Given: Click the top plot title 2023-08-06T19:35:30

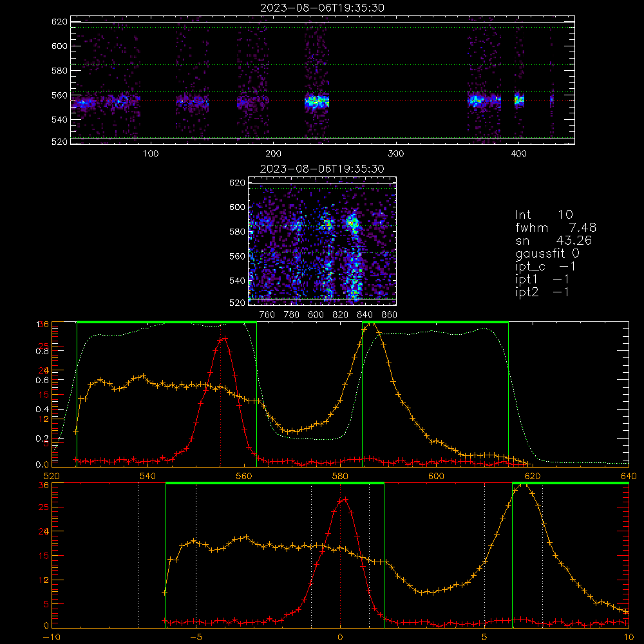Looking at the screenshot, I should click(x=322, y=8).
